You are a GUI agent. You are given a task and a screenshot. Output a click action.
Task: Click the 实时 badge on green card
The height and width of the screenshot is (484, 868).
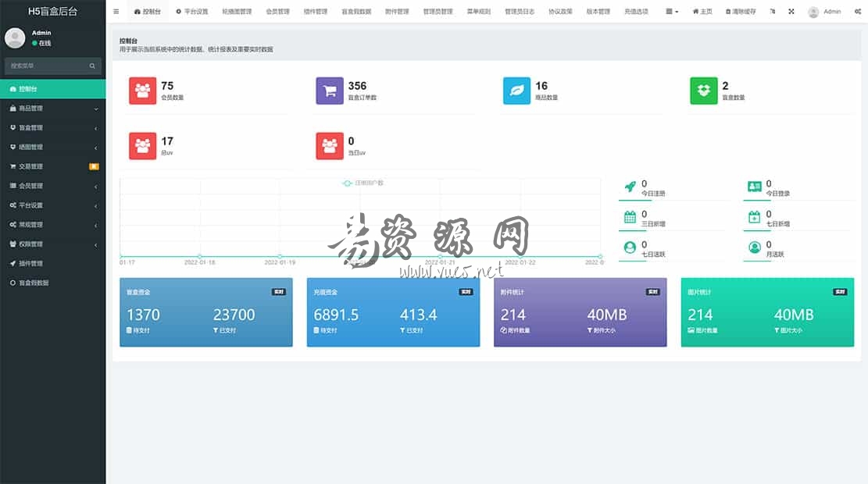pyautogui.click(x=840, y=292)
